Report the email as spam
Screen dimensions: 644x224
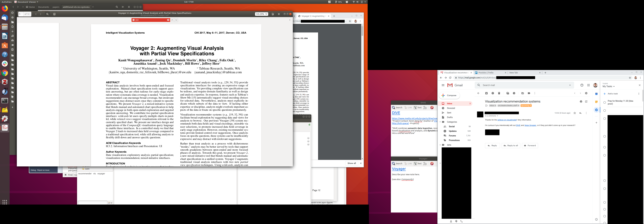[x=492, y=93]
